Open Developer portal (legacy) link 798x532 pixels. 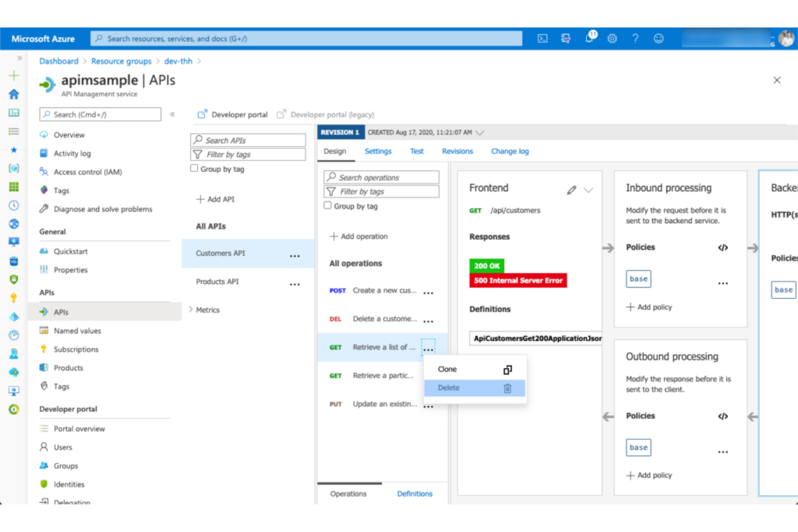coord(325,115)
